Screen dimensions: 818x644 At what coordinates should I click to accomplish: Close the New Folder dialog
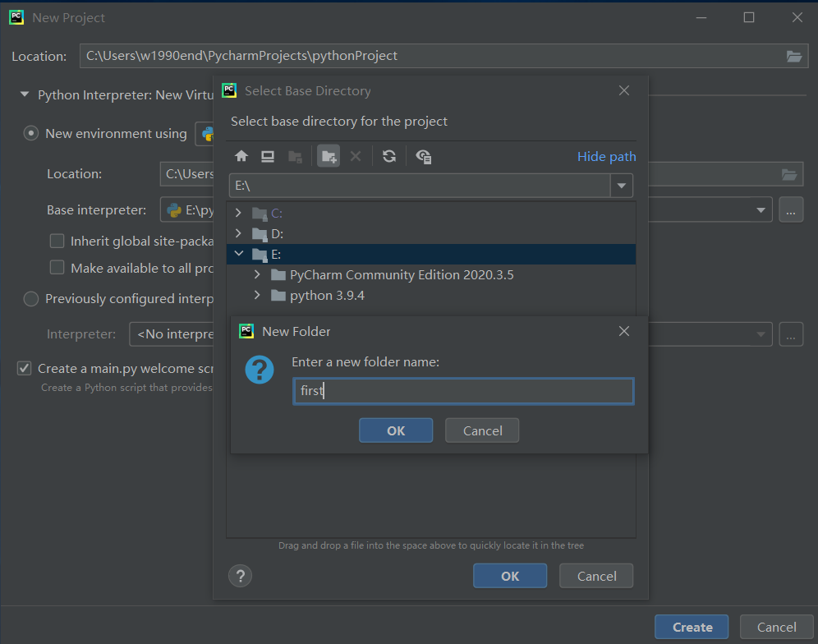[624, 331]
